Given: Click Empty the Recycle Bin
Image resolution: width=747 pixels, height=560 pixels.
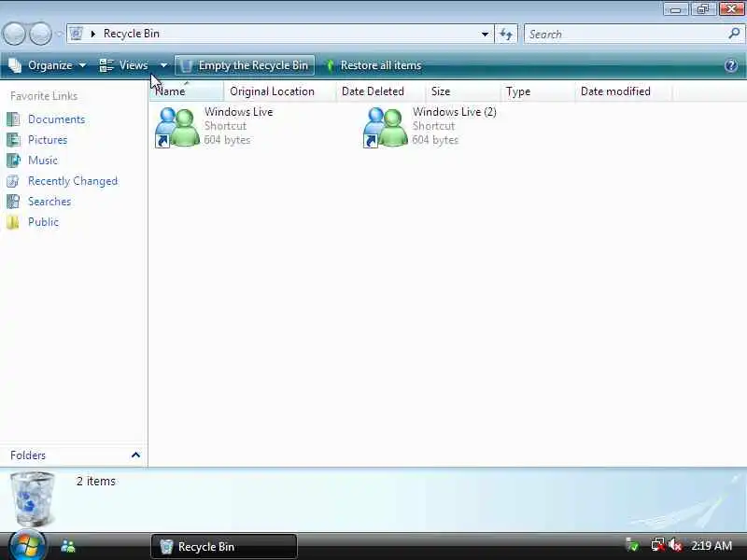Looking at the screenshot, I should pyautogui.click(x=245, y=65).
